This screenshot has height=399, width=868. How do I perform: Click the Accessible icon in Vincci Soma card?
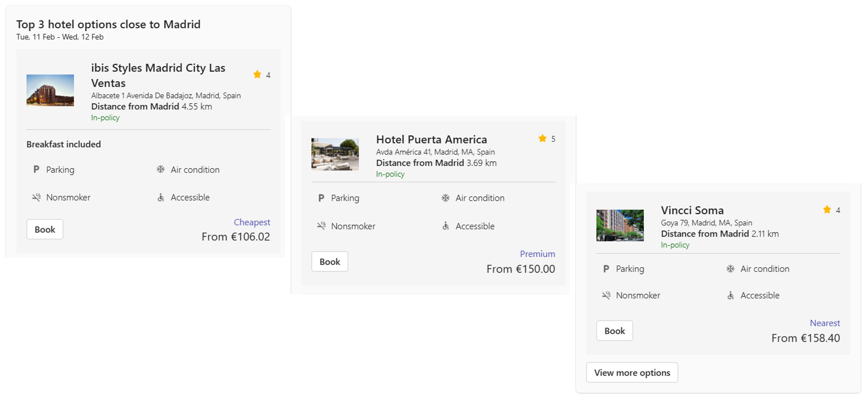(730, 296)
